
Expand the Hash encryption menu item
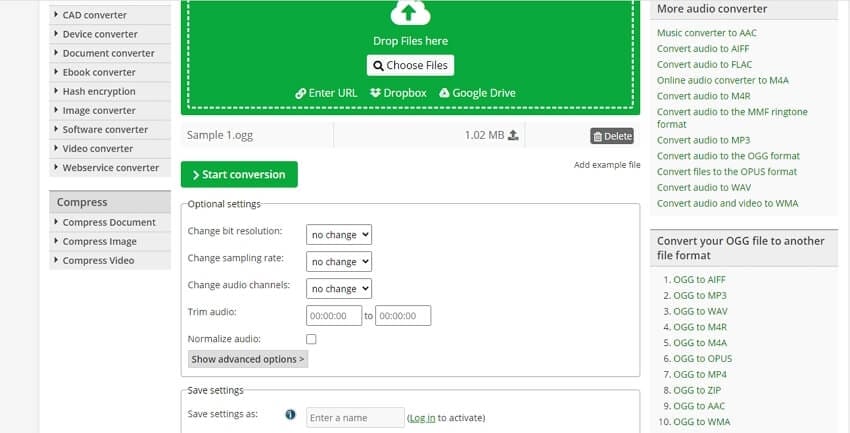click(x=110, y=92)
